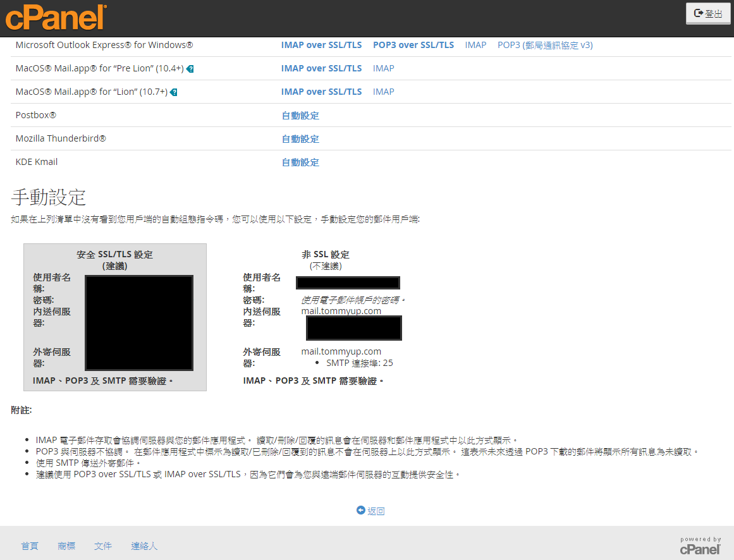734x560 pixels.
Task: Click 自動設定 for KDE Kmail
Action: [x=300, y=162]
